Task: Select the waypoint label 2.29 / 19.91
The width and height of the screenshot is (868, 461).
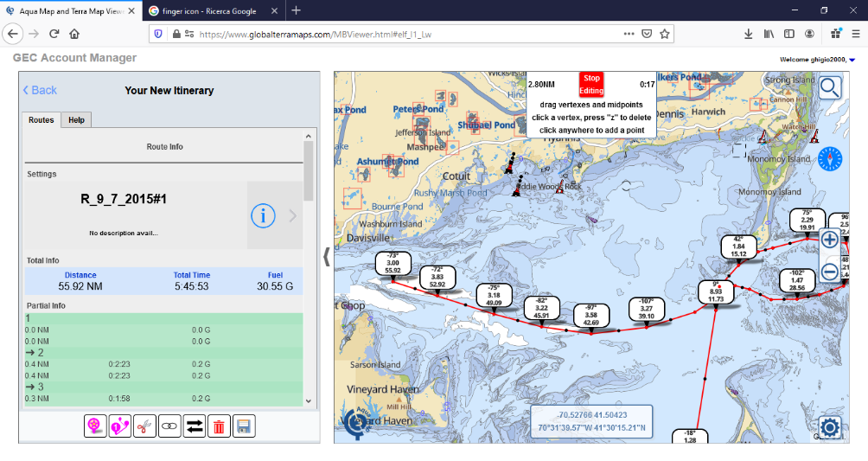Action: pos(807,220)
